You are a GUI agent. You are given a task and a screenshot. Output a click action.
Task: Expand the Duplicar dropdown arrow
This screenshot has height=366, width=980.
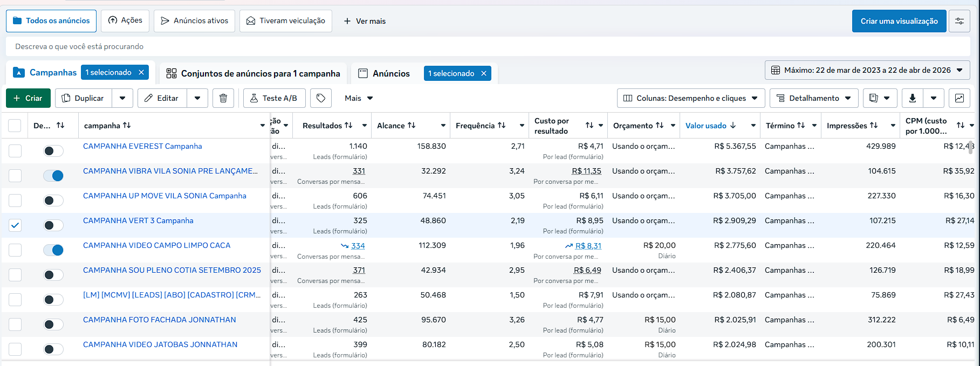(122, 98)
